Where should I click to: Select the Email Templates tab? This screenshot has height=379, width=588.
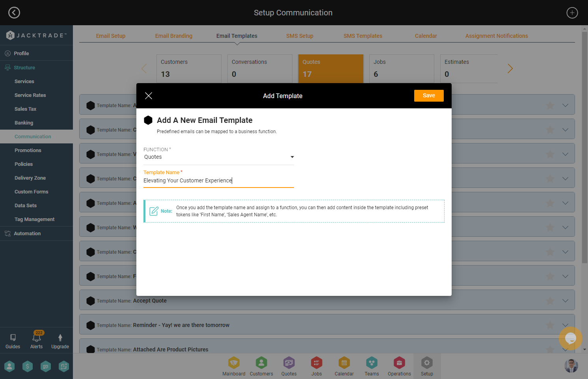(x=237, y=36)
